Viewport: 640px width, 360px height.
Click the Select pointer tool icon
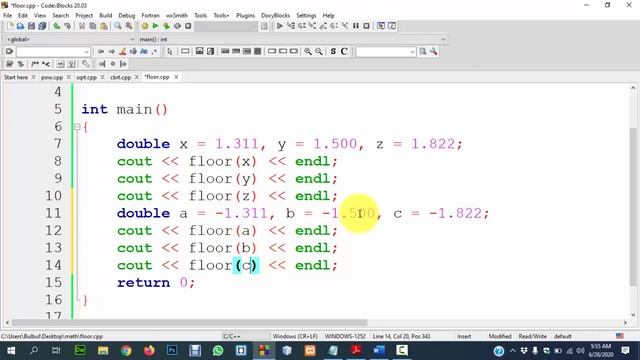[x=170, y=51]
